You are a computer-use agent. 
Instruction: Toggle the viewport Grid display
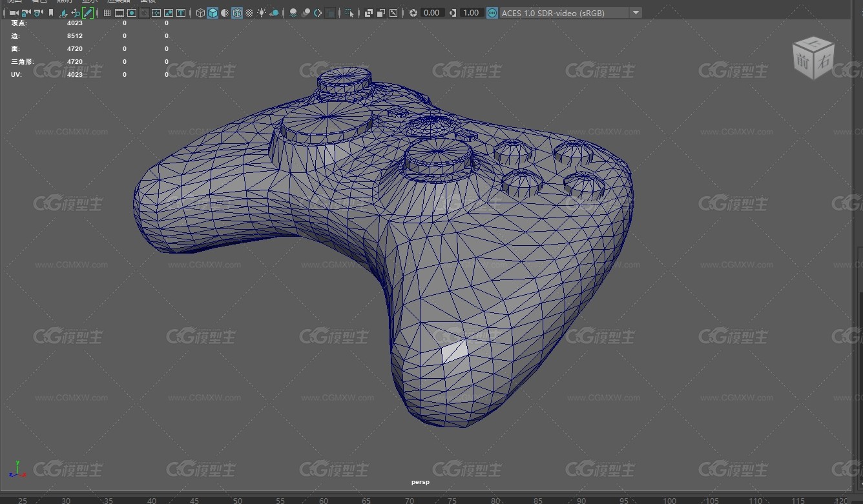coord(107,13)
